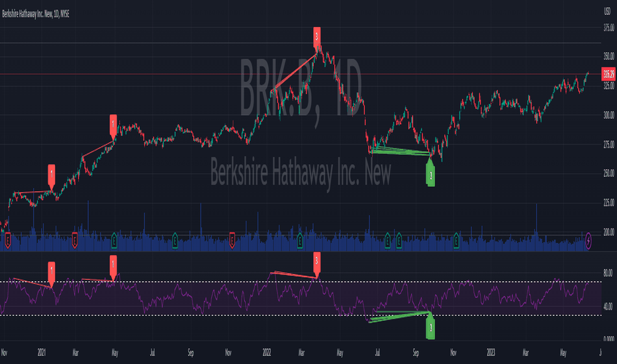Select the green divergence lines under the 2022 price lows
This screenshot has width=617, height=364.
tap(399, 151)
